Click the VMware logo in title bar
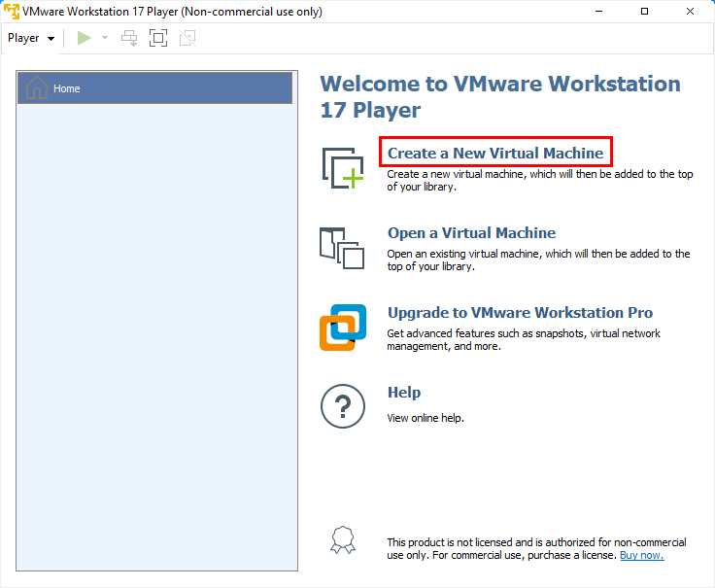This screenshot has width=715, height=588. point(12,11)
